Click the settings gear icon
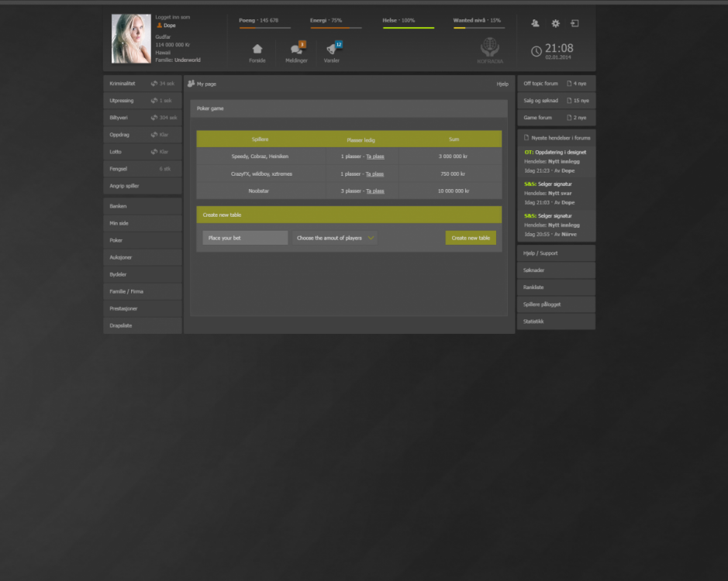The width and height of the screenshot is (728, 581). 555,24
